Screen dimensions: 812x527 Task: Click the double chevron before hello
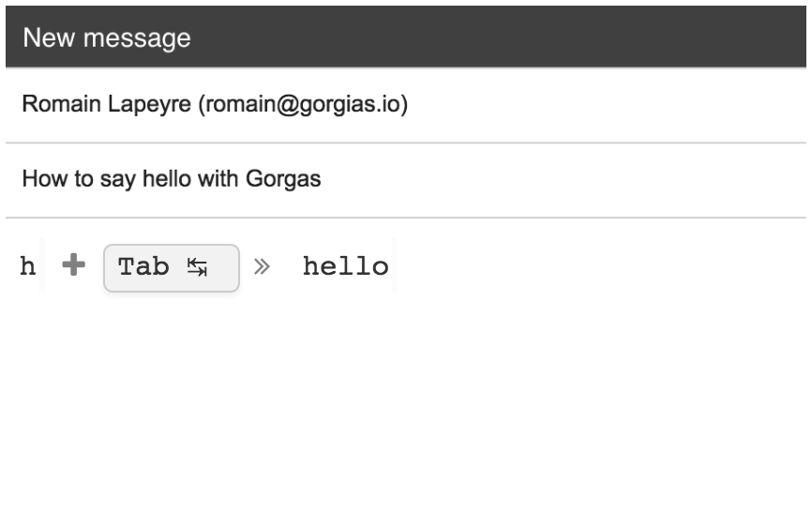point(263,268)
